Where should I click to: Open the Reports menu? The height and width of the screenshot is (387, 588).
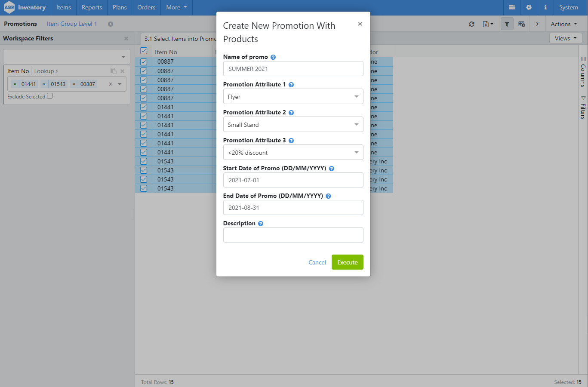[92, 7]
